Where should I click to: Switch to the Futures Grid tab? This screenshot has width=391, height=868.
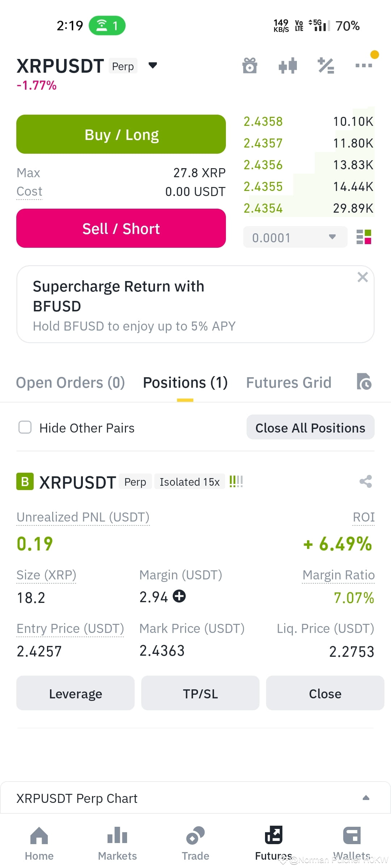(289, 383)
